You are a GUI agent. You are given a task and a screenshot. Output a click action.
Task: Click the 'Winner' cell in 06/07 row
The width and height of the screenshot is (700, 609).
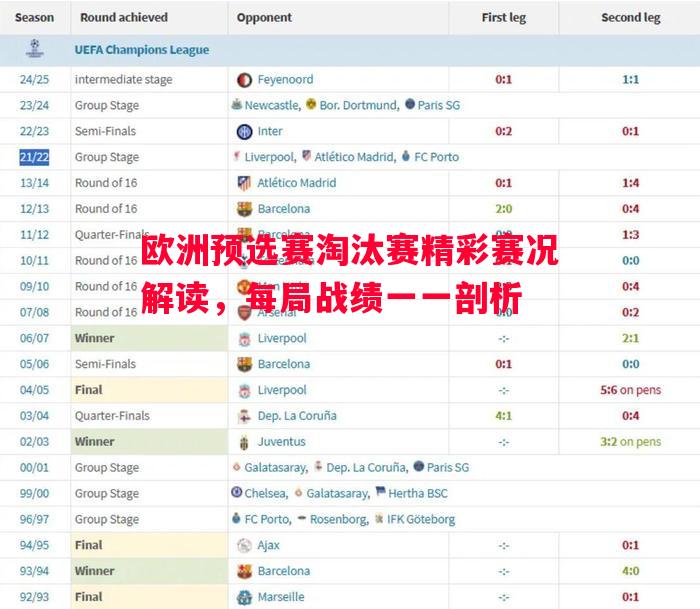pos(149,338)
